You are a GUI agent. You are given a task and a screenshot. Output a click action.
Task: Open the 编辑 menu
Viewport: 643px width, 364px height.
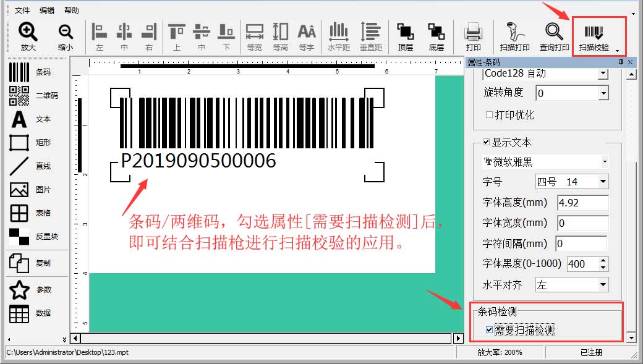47,11
